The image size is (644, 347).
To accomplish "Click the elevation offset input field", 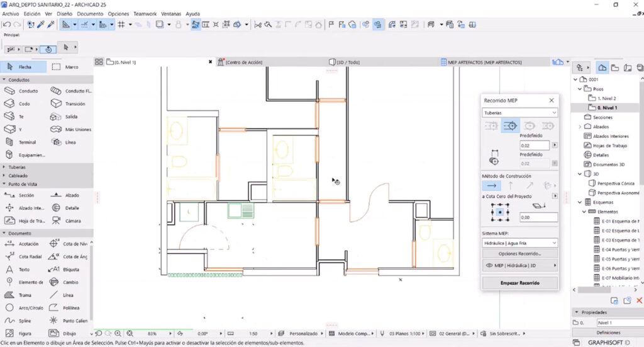I will click(x=538, y=217).
